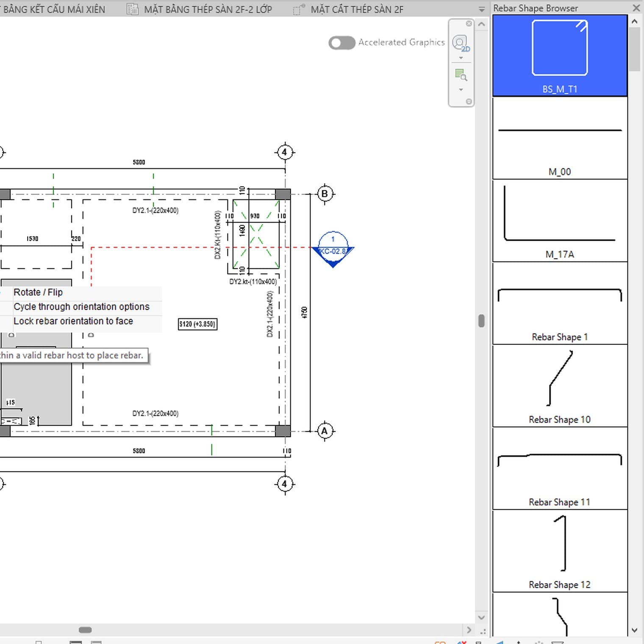
Task: Click drawing view scroll up arrow
Action: pyautogui.click(x=481, y=24)
